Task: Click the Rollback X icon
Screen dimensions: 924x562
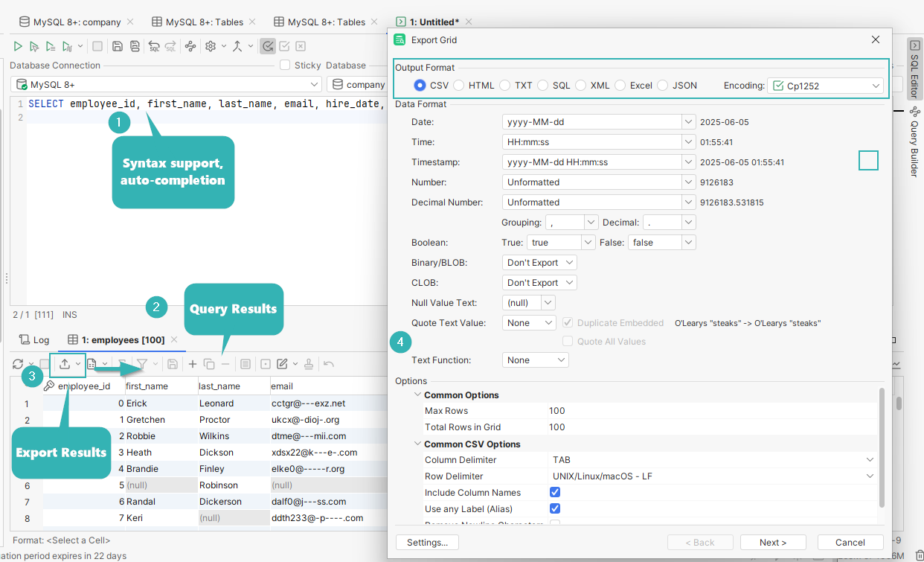Action: [x=301, y=46]
